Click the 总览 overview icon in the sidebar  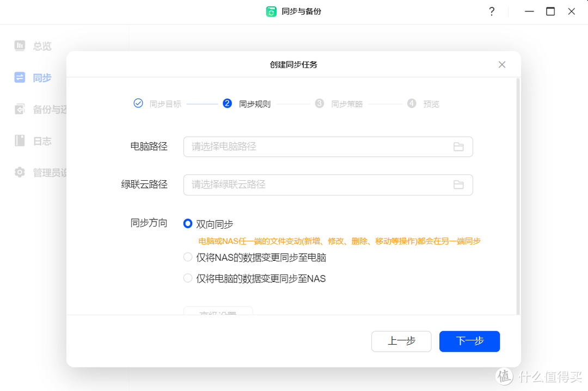(x=20, y=46)
